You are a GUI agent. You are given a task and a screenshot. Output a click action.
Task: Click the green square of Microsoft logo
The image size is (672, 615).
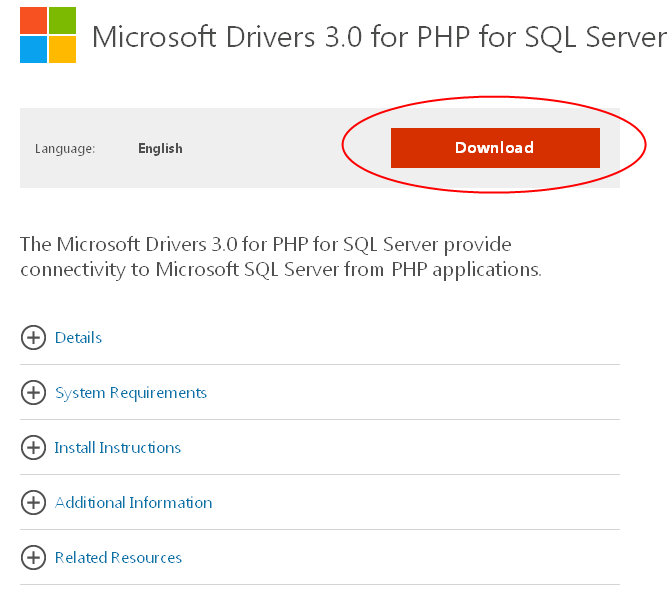pos(63,20)
